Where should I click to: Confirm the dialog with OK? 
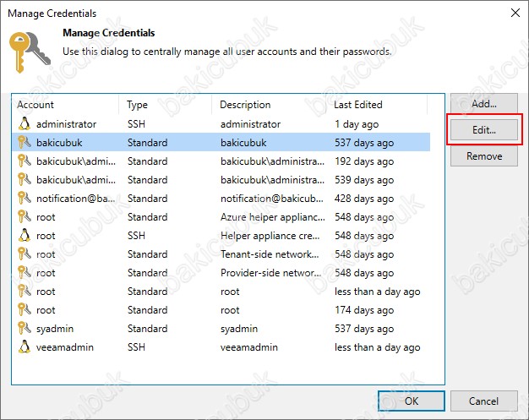[x=412, y=401]
